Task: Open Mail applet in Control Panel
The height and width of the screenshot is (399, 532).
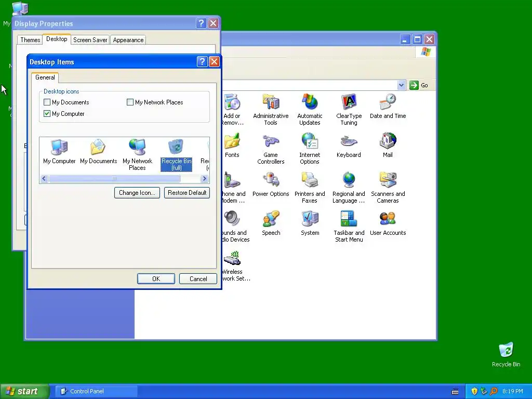Action: click(388, 145)
